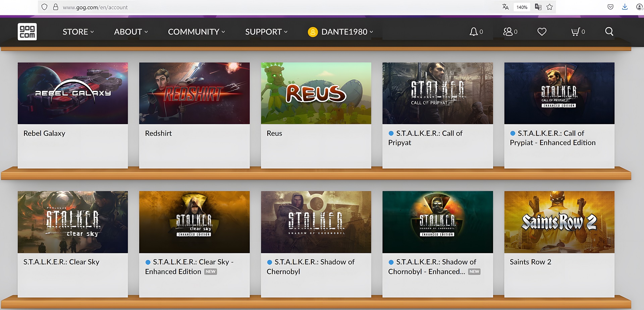Select the Rebel Galaxy title
Screen dimensions: 644x310
(44, 133)
